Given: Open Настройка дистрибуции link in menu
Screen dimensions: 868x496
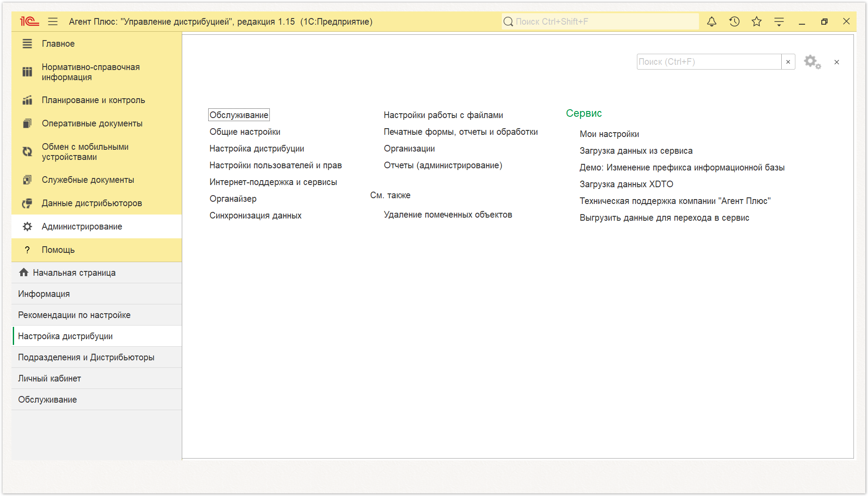Looking at the screenshot, I should (x=257, y=148).
